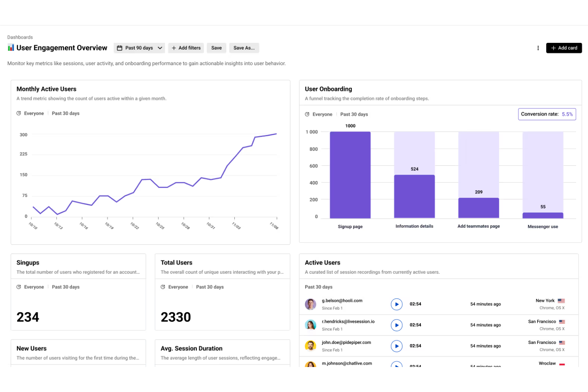Expand the Past 90 days date dropdown

click(x=139, y=48)
